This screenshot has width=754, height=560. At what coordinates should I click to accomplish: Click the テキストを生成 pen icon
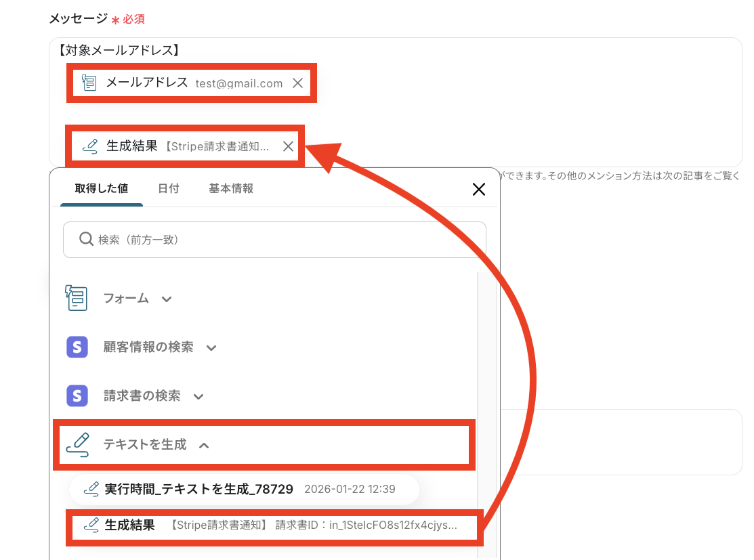pos(78,445)
